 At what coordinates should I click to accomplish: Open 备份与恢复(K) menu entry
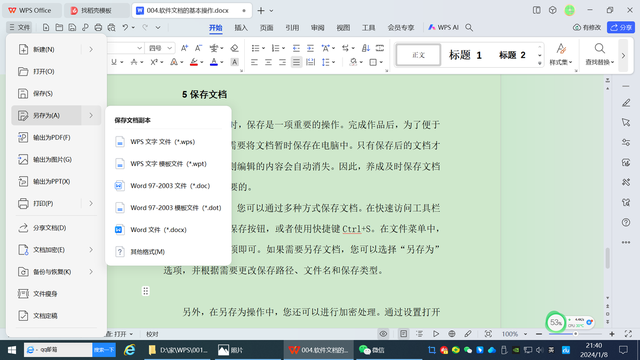coord(56,272)
